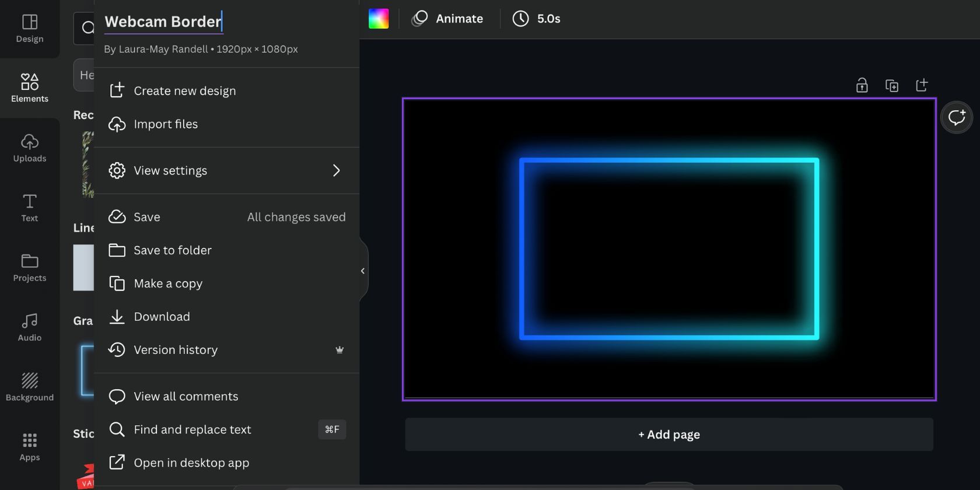Click the Animate button

point(447,19)
